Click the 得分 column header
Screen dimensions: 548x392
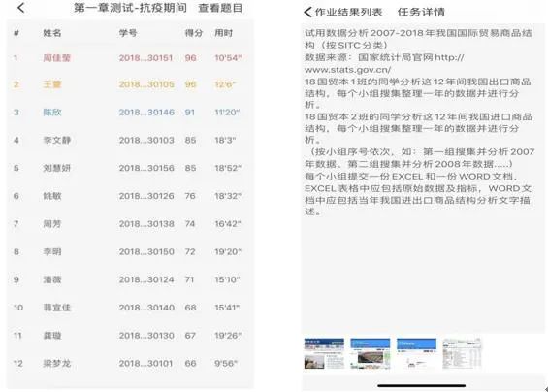(194, 33)
